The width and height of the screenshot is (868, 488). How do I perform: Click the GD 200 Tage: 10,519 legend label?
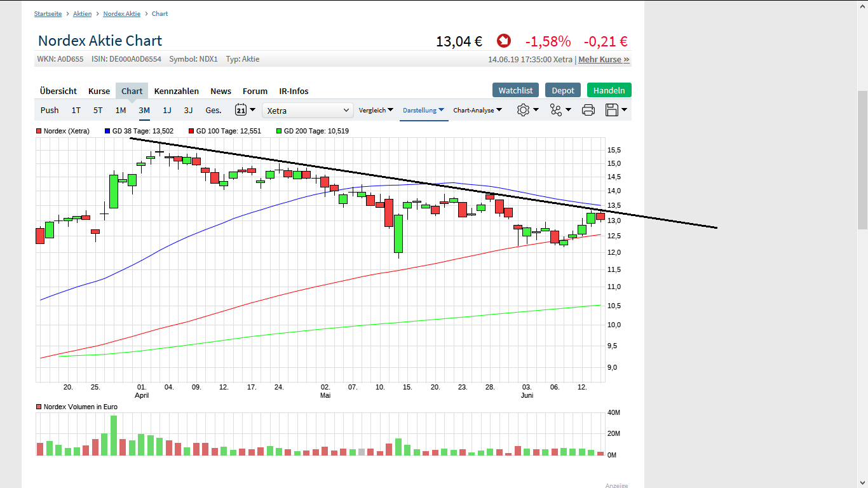[316, 131]
